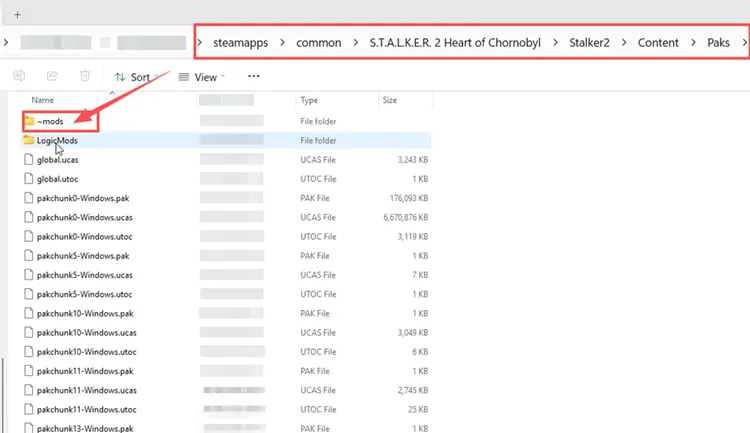Click the global.utoc file icon

pyautogui.click(x=29, y=178)
